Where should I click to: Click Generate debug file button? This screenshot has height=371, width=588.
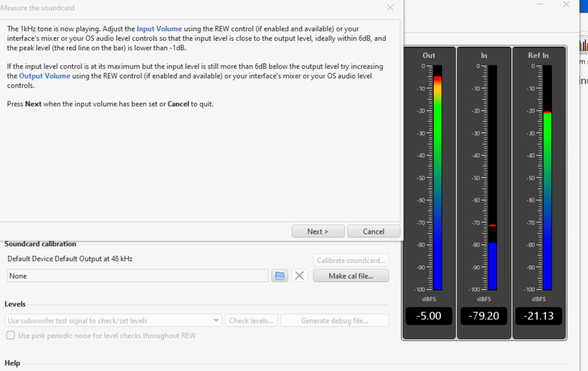point(334,320)
